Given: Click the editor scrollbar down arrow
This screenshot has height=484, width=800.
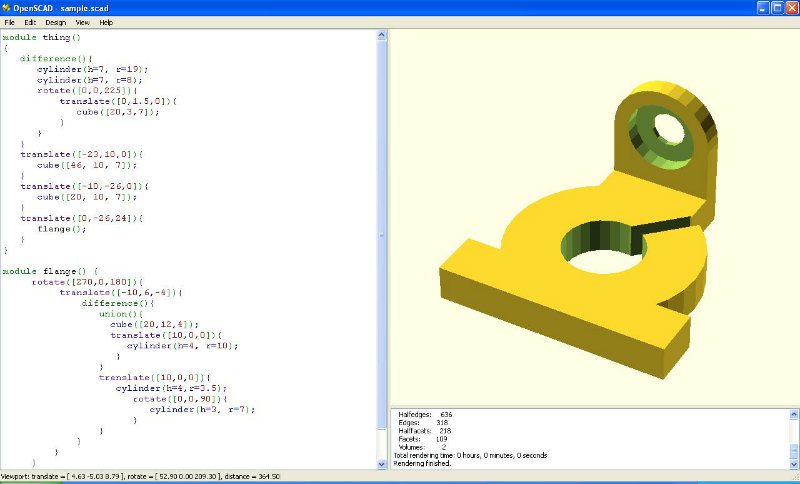Looking at the screenshot, I should pyautogui.click(x=382, y=464).
